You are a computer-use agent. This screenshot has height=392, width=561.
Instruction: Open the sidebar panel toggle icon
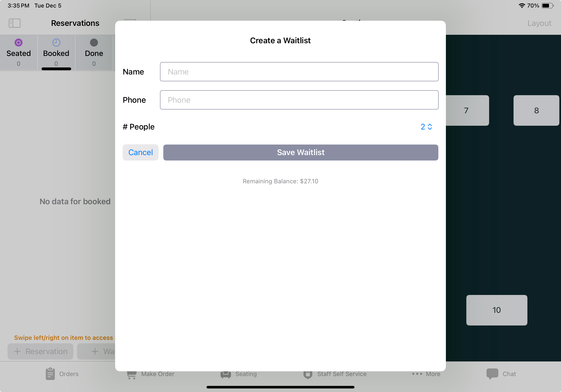pos(14,23)
